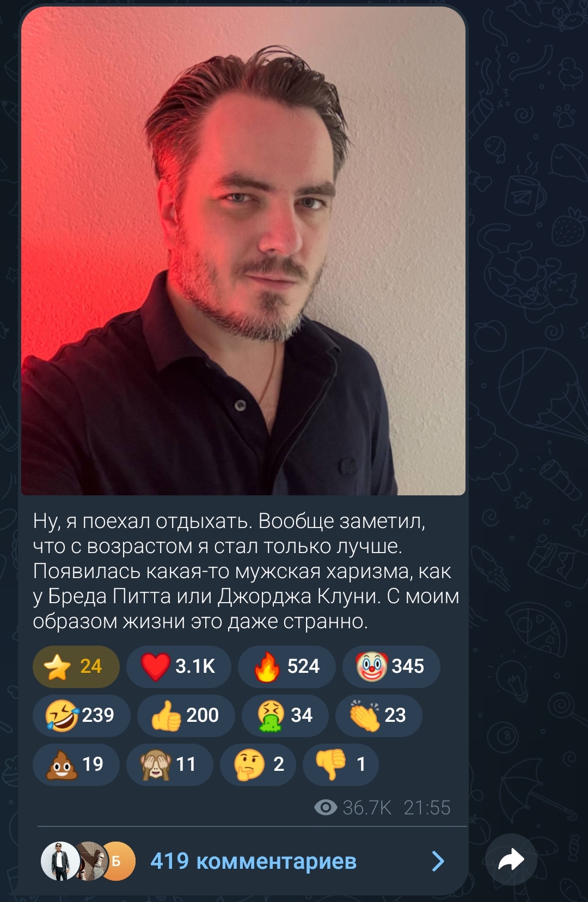Image resolution: width=588 pixels, height=902 pixels.
Task: Select the clown face reaction with 345
Action: coord(391,666)
